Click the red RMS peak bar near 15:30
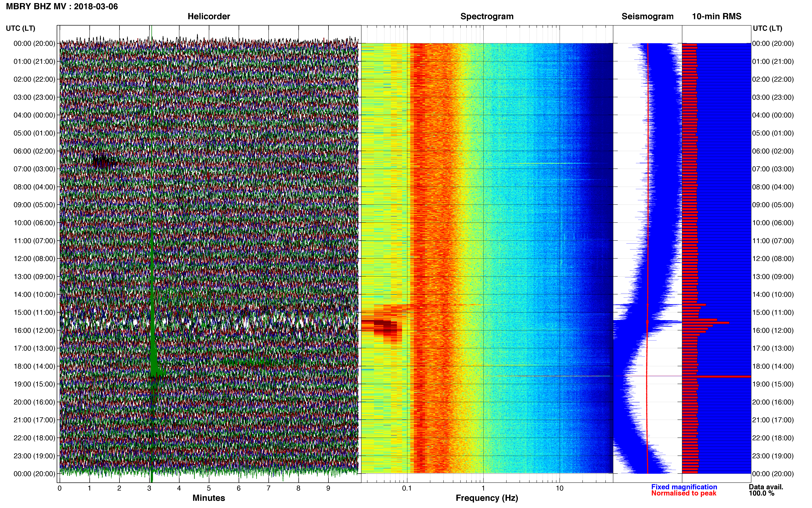Screen dimensions: 812x508 (x=706, y=323)
